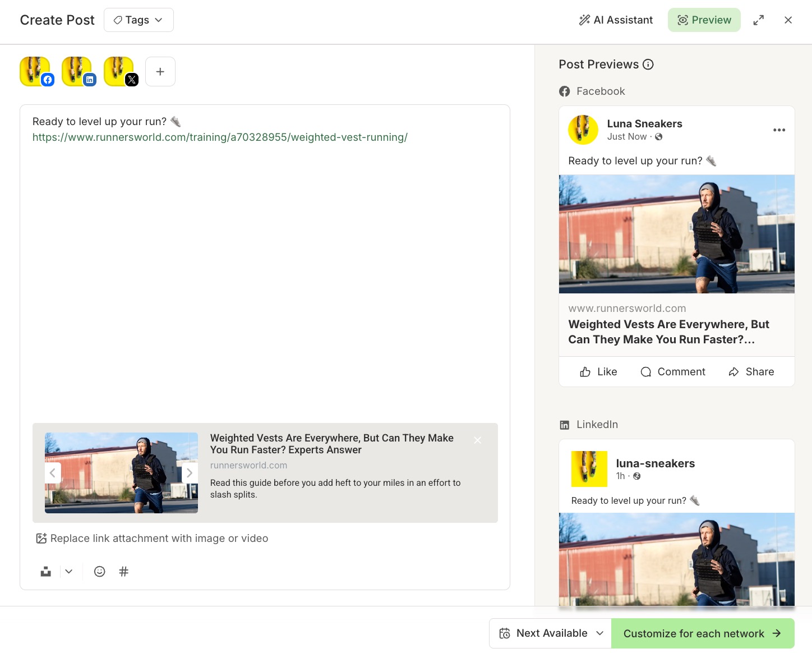812x653 pixels.
Task: Click the www.runnersworld.com domain in Facebook preview
Action: pos(627,309)
